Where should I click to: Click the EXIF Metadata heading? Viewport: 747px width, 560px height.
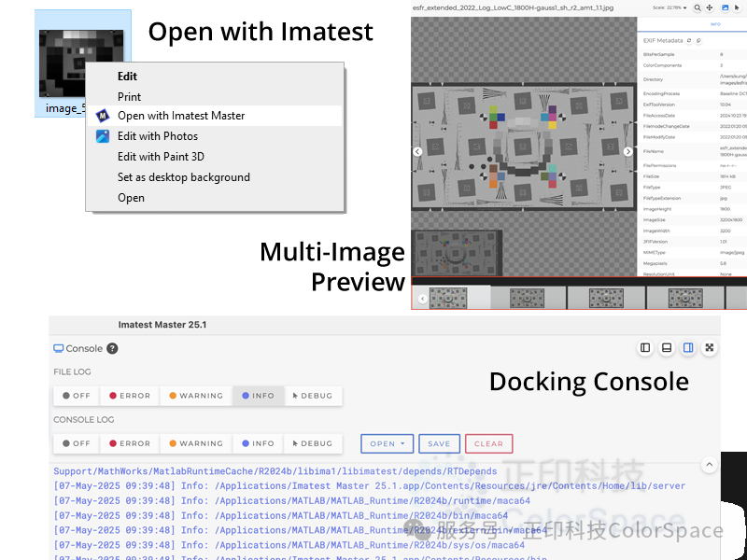click(663, 40)
